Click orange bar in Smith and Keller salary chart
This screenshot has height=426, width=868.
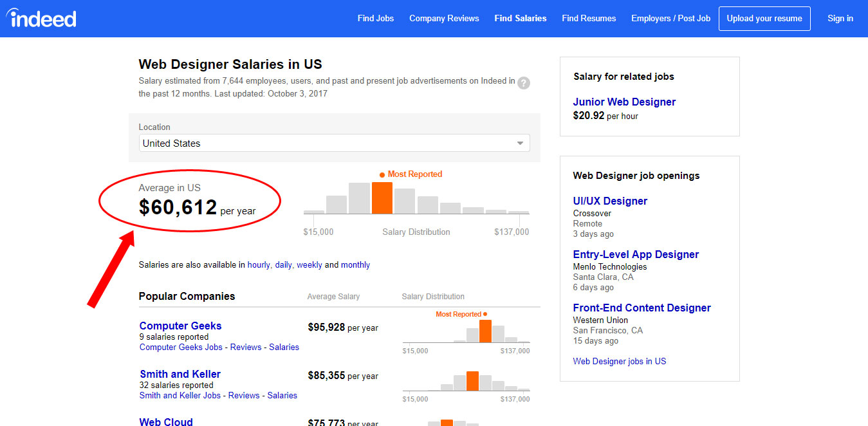472,381
